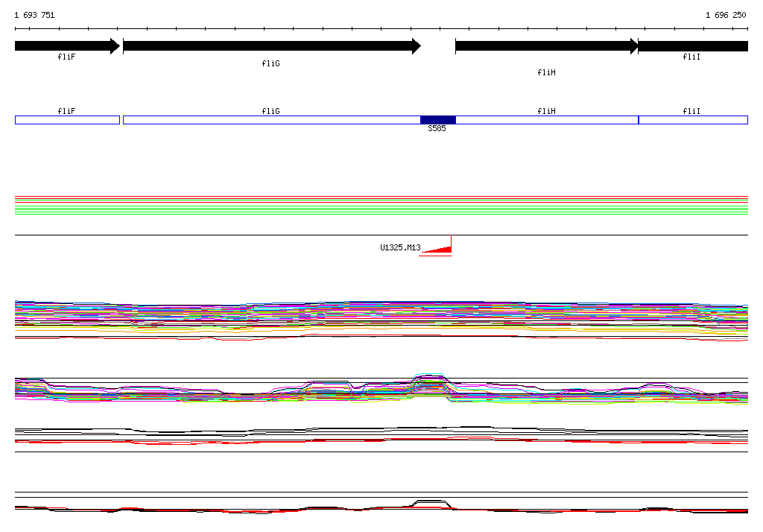Click the fliG label above blue box
This screenshot has width=763, height=532.
(x=271, y=112)
